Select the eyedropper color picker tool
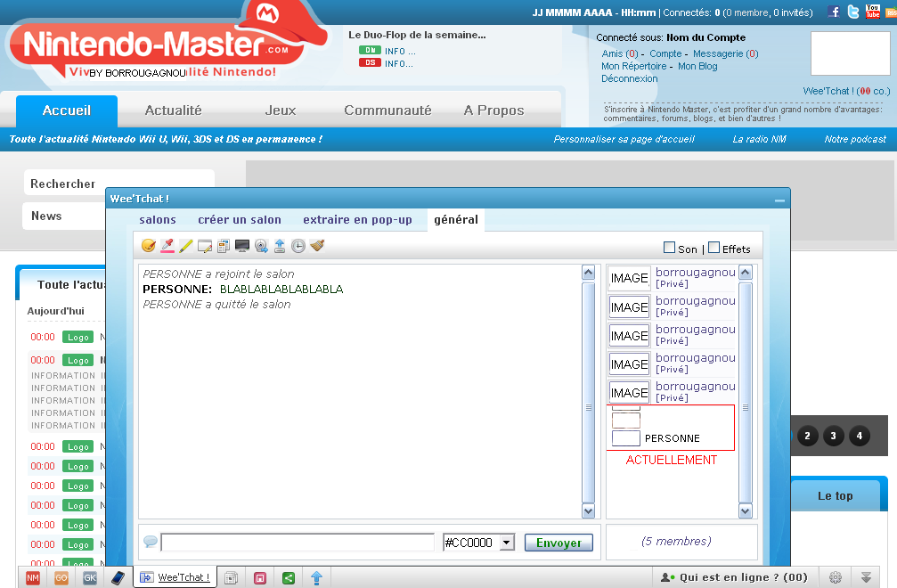 [x=167, y=245]
